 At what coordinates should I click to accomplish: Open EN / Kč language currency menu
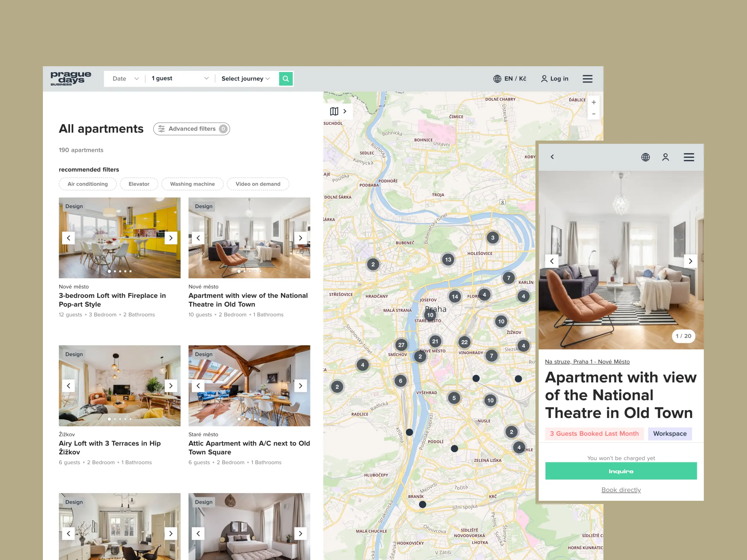click(x=509, y=79)
